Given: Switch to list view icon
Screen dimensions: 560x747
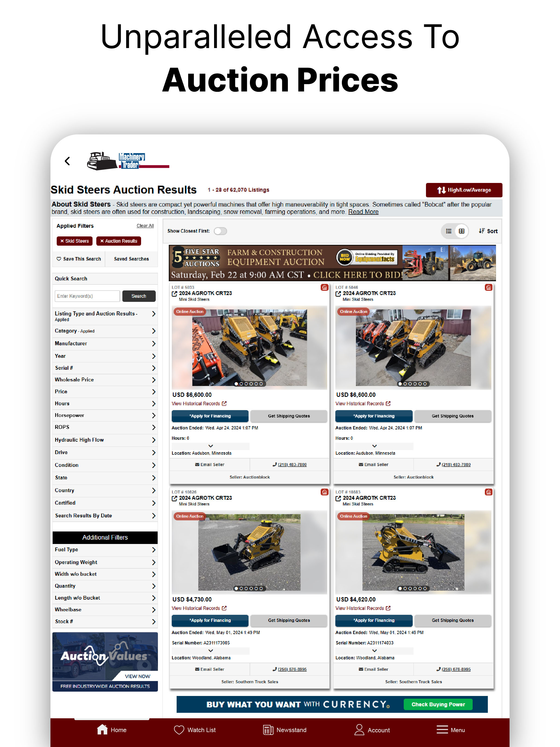Looking at the screenshot, I should [448, 231].
